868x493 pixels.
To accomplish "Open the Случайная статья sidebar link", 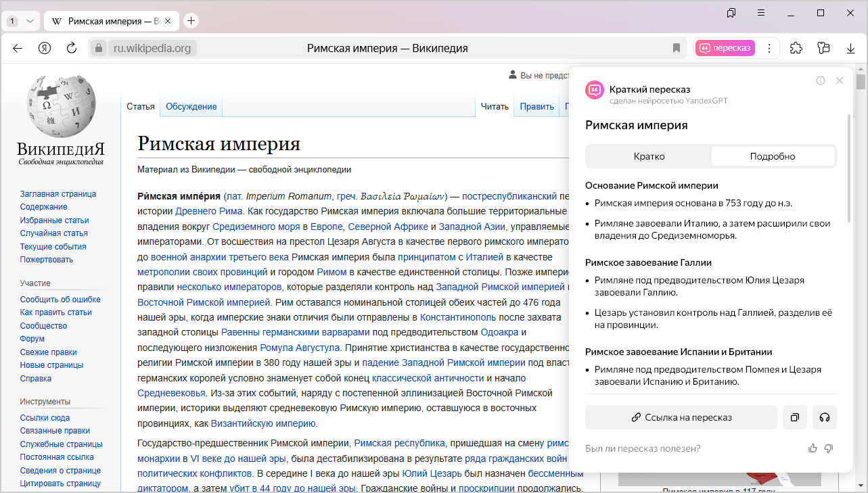I will click(x=54, y=233).
